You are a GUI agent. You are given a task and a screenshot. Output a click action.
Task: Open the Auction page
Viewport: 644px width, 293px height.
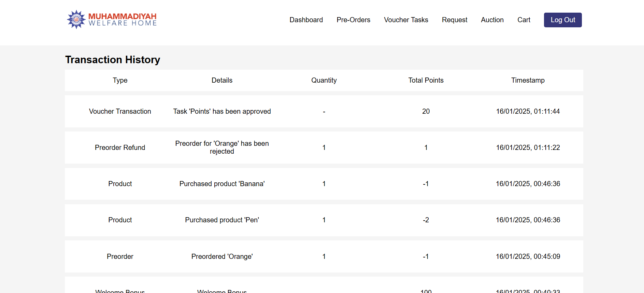click(x=492, y=20)
